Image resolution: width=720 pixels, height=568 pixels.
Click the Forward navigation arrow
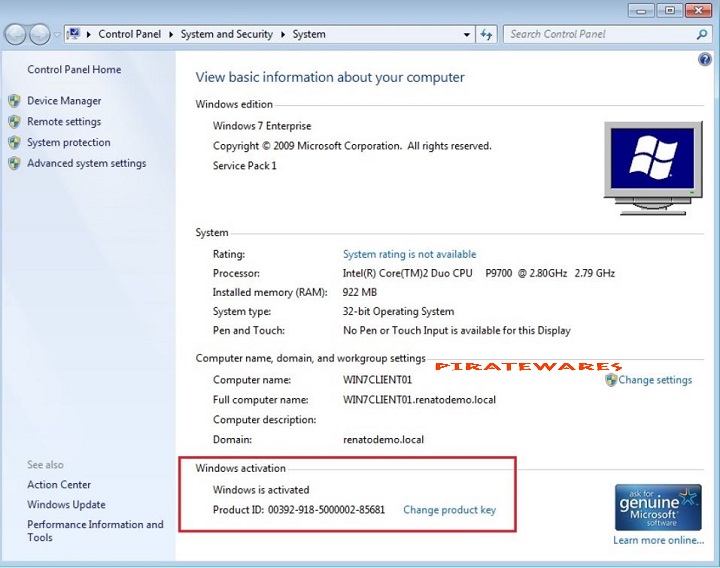point(40,34)
